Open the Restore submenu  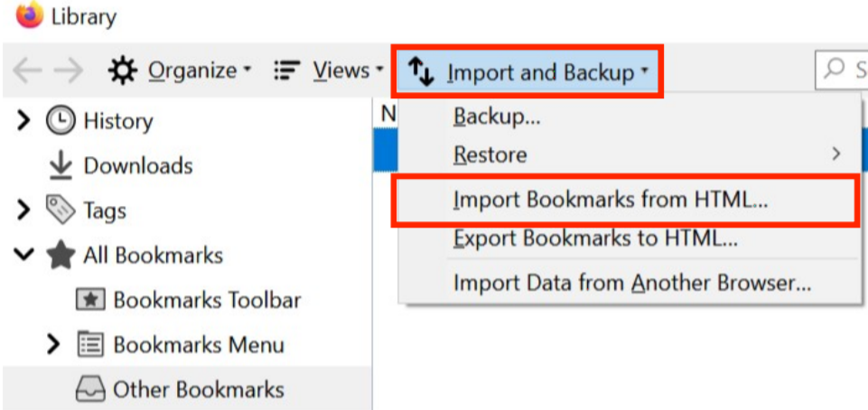(630, 154)
